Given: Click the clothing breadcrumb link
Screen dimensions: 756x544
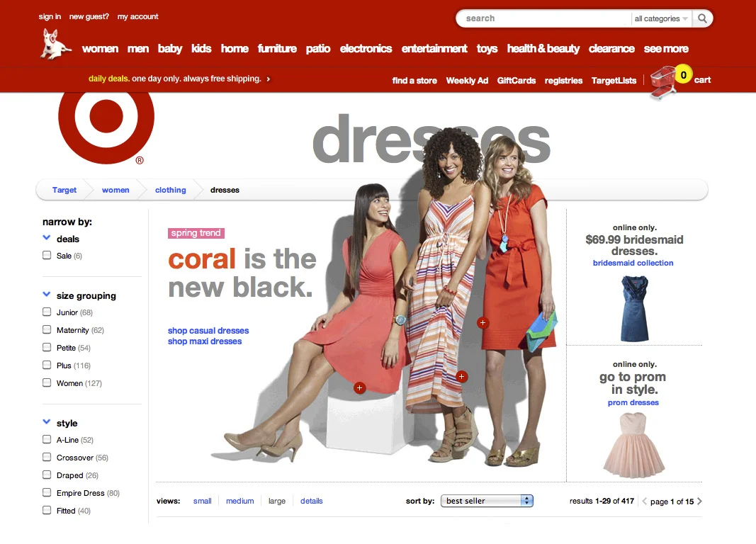Looking at the screenshot, I should click(170, 190).
